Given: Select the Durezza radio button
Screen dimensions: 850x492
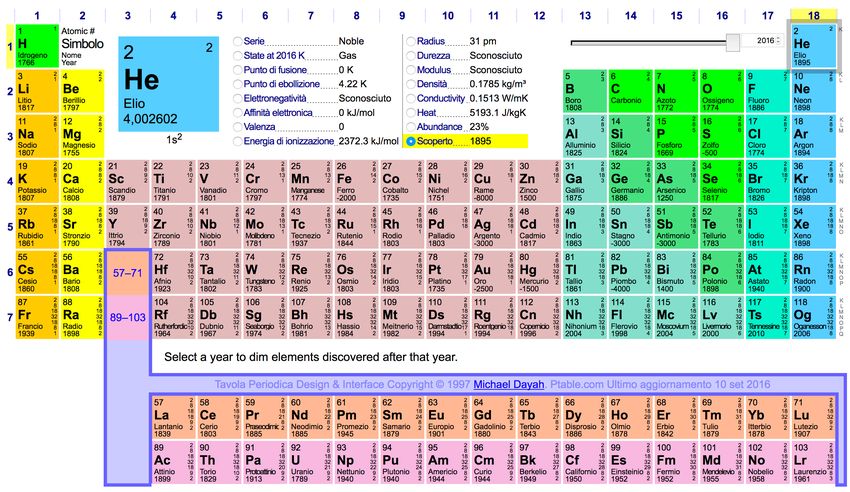Looking at the screenshot, I should pyautogui.click(x=411, y=55).
